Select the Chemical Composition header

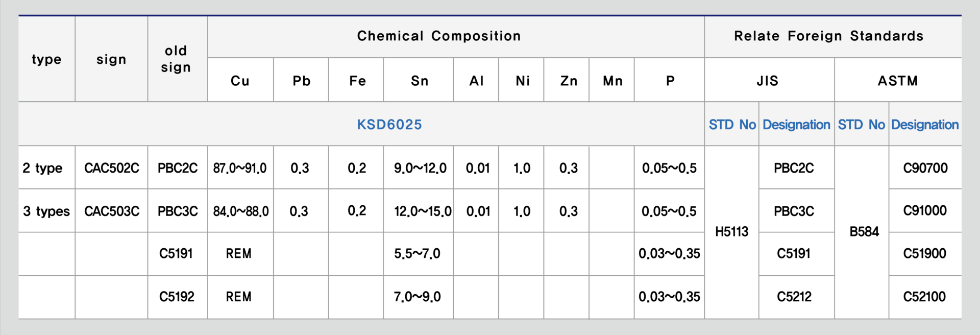click(439, 36)
